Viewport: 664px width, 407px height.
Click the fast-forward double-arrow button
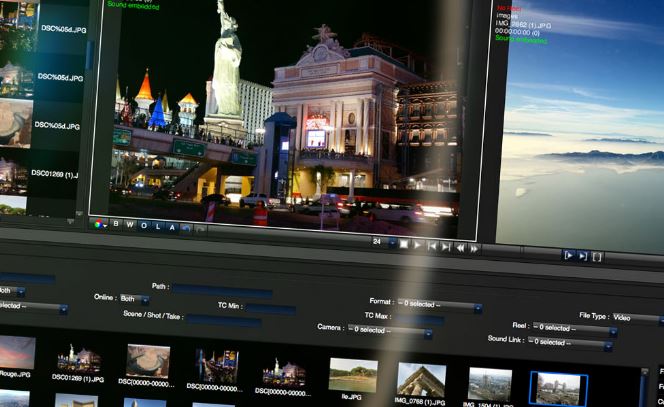click(x=474, y=249)
